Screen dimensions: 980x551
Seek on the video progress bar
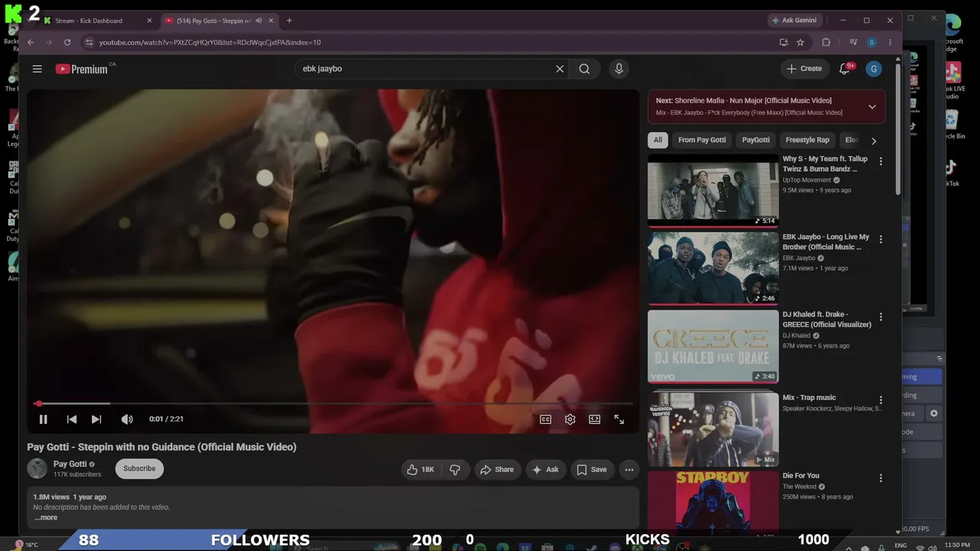pyautogui.click(x=333, y=403)
